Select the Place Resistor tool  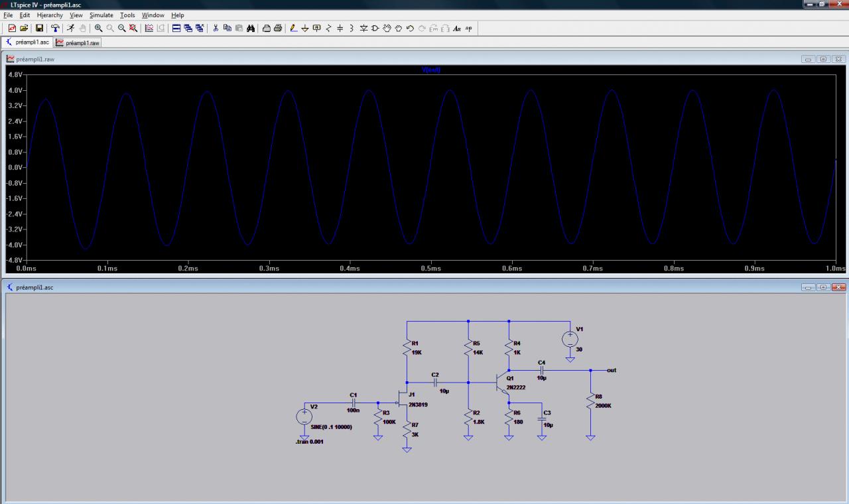pyautogui.click(x=328, y=28)
